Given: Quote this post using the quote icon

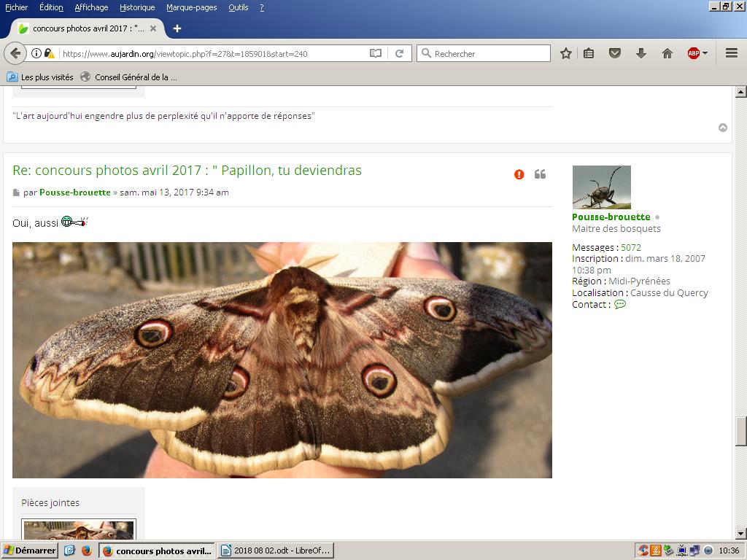Looking at the screenshot, I should pyautogui.click(x=540, y=174).
